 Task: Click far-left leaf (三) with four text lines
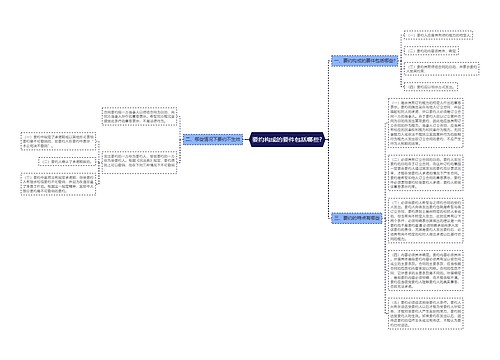click(x=58, y=184)
